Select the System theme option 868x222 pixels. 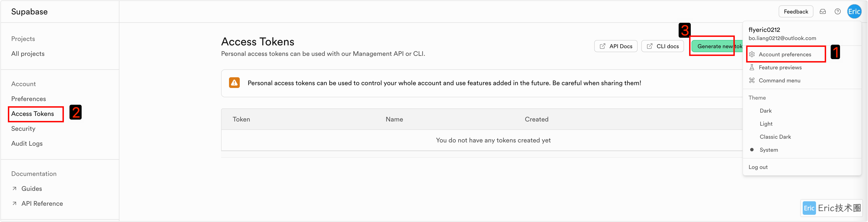click(x=769, y=150)
